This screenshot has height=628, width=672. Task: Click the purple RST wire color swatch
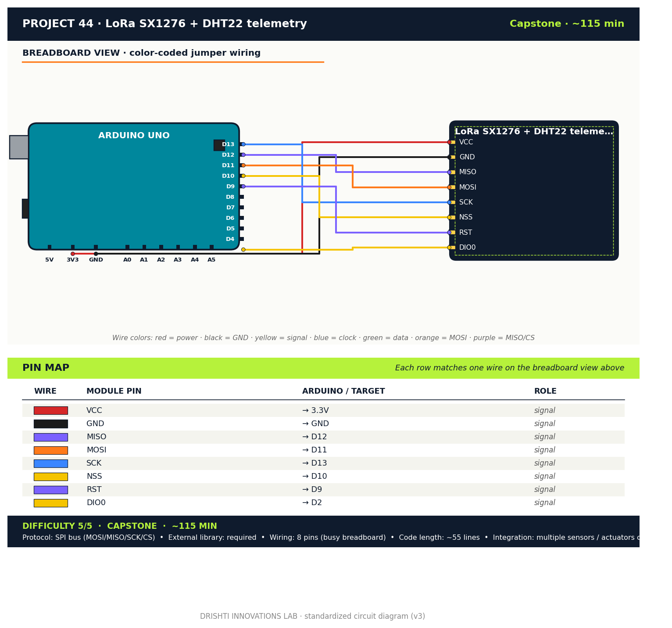(51, 489)
